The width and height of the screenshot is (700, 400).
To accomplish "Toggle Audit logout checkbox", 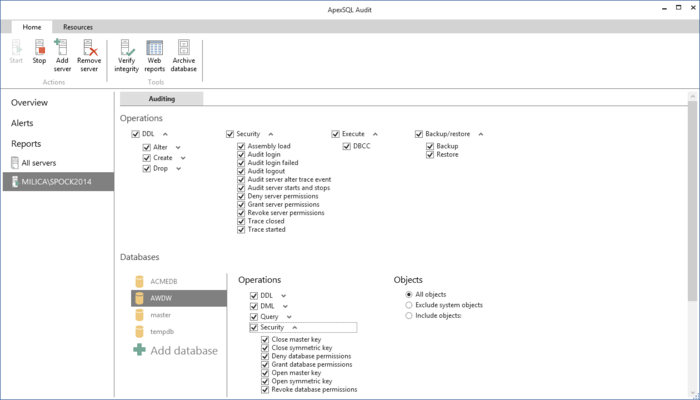I will click(241, 171).
